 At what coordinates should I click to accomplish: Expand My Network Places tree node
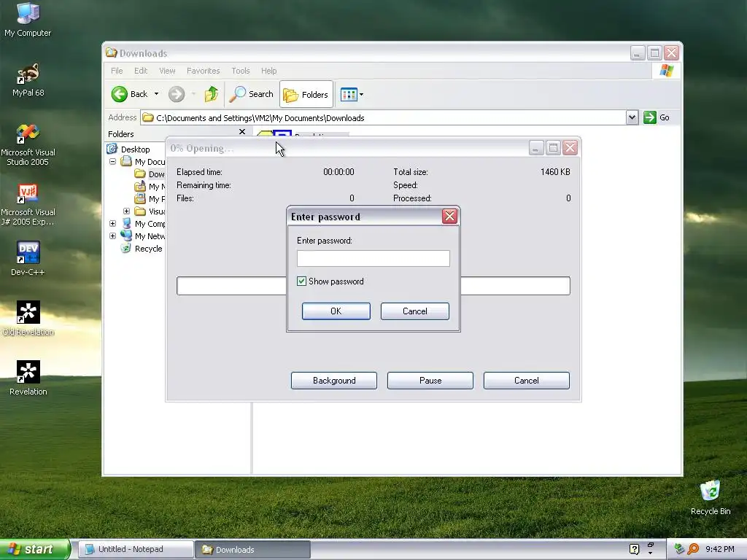pos(112,236)
